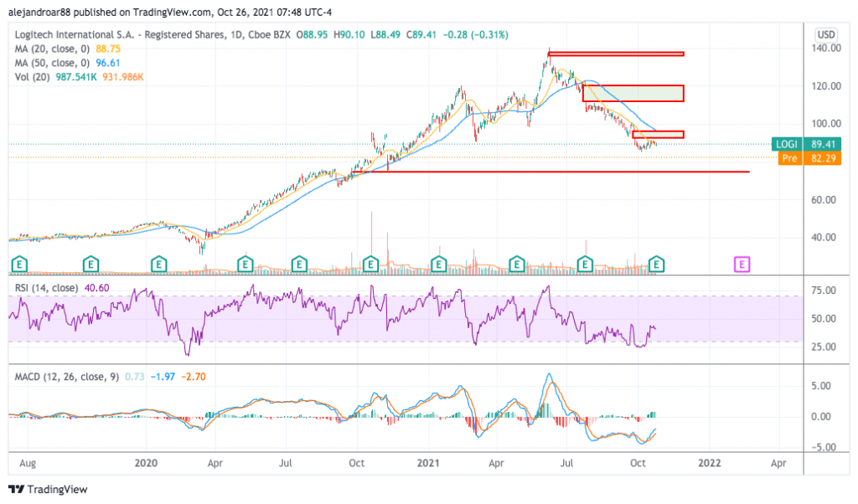Select the MA (20, close, 0) indicator legend
Viewport: 858px width, 504px height.
(x=52, y=49)
